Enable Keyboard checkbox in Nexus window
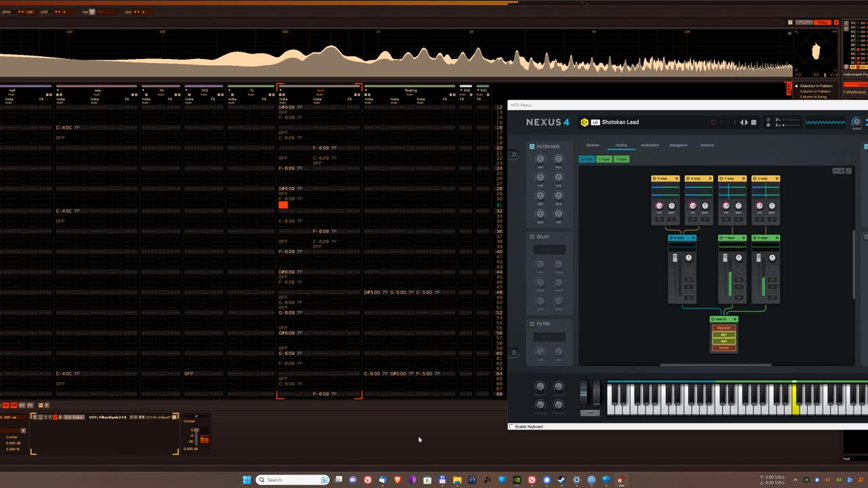 tap(512, 426)
